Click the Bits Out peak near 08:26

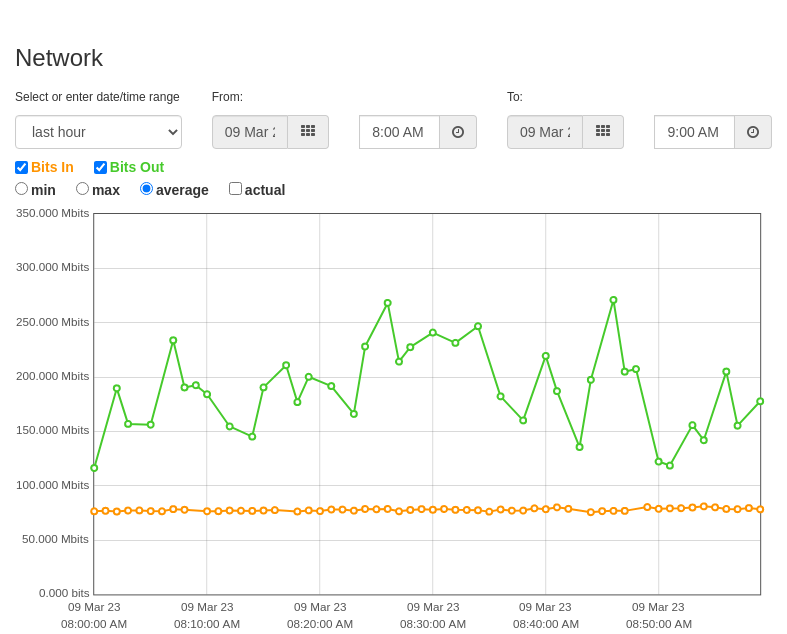tap(387, 303)
